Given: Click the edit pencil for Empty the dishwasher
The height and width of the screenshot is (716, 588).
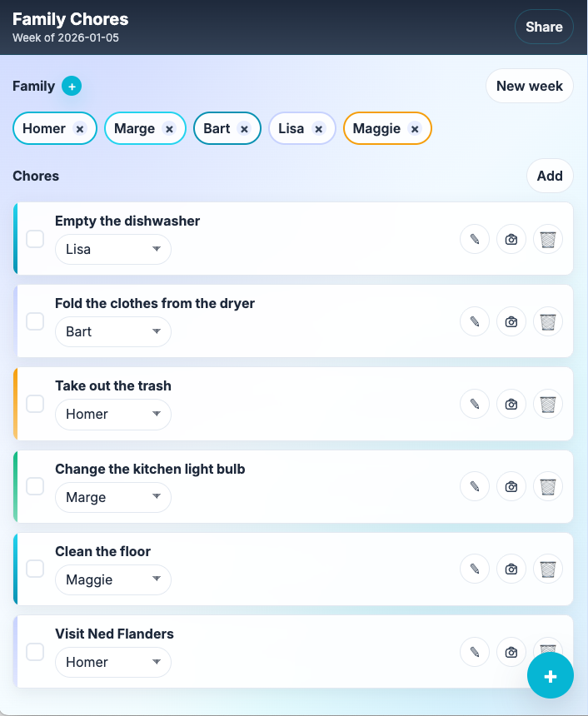Looking at the screenshot, I should 475,239.
